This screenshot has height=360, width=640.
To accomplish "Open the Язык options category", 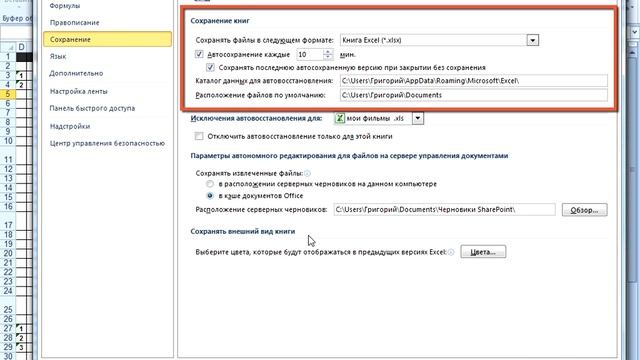I will click(x=58, y=56).
